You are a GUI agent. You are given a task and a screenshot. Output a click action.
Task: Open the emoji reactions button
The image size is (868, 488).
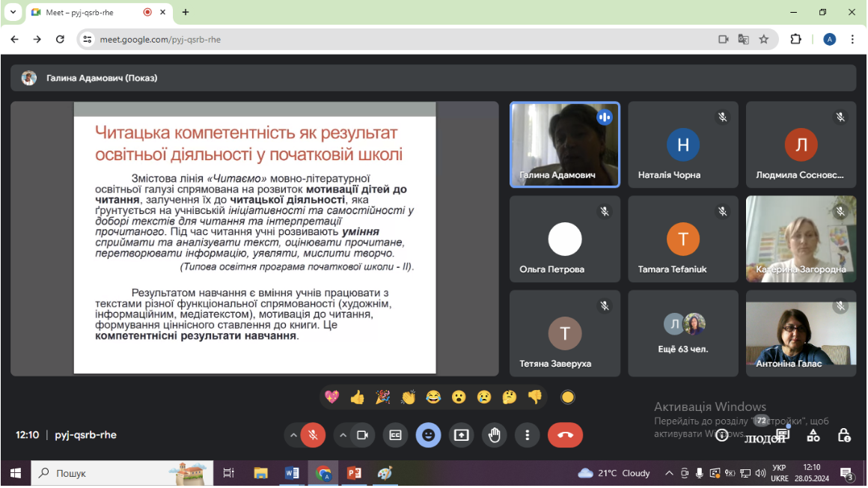pos(429,436)
